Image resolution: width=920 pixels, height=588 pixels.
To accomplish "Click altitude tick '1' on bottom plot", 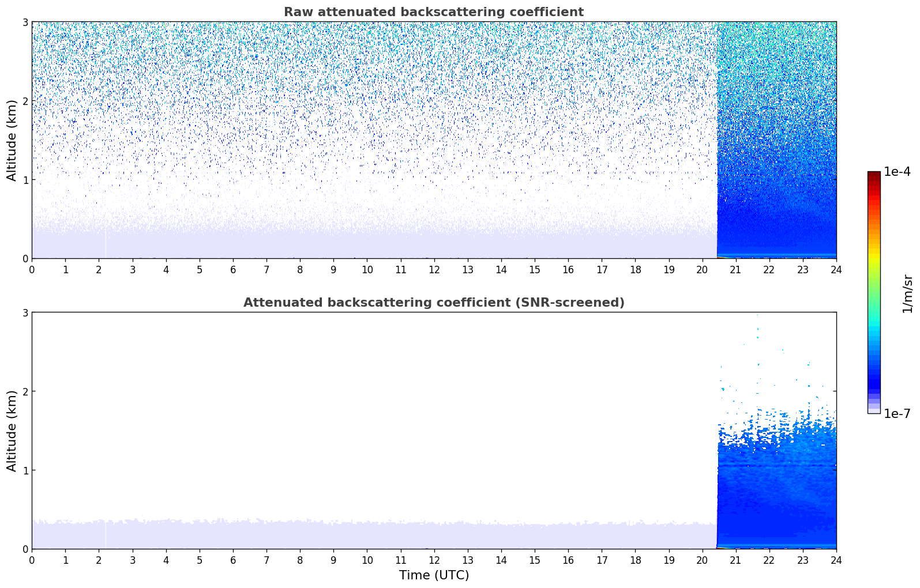I will (25, 470).
